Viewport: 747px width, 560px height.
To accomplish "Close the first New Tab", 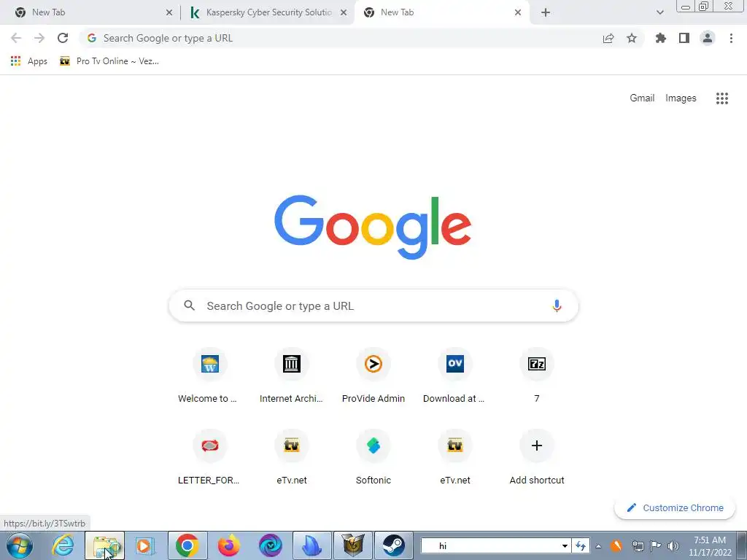I will pos(169,13).
